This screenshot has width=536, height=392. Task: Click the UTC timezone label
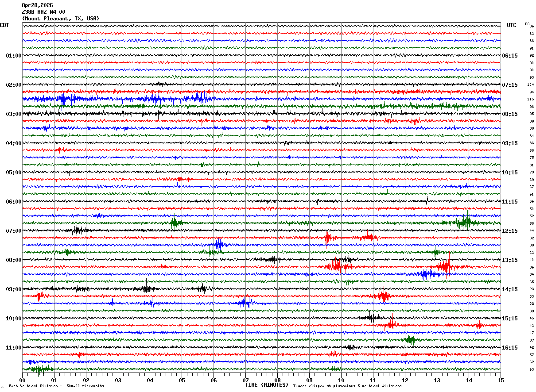pos(512,25)
